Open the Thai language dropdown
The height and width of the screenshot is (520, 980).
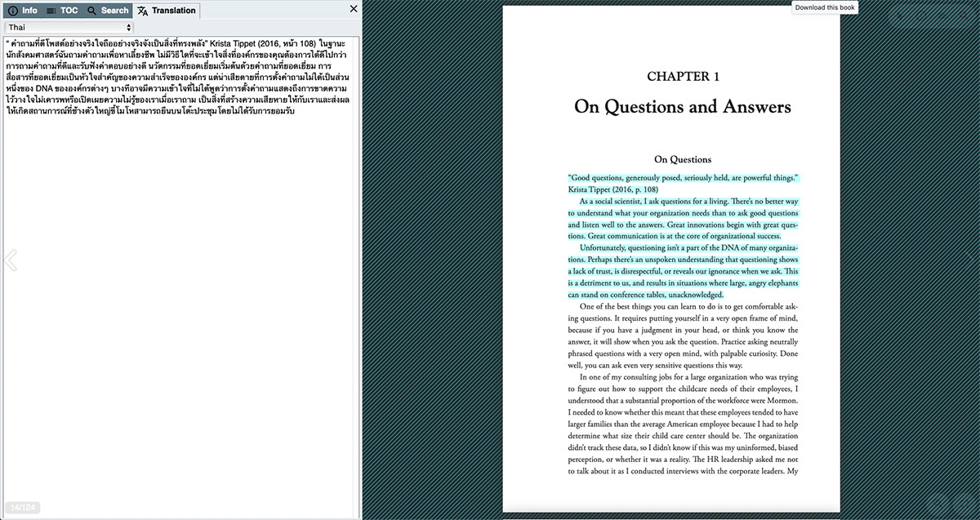tap(69, 27)
